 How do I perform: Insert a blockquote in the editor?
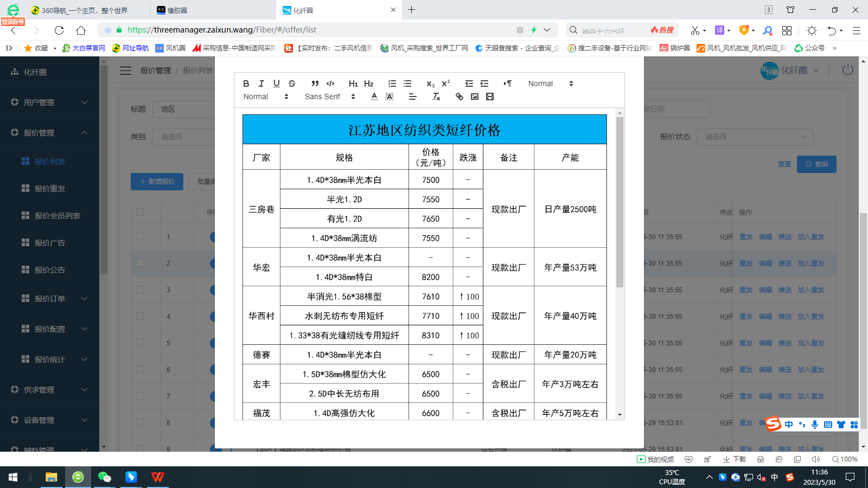point(315,84)
